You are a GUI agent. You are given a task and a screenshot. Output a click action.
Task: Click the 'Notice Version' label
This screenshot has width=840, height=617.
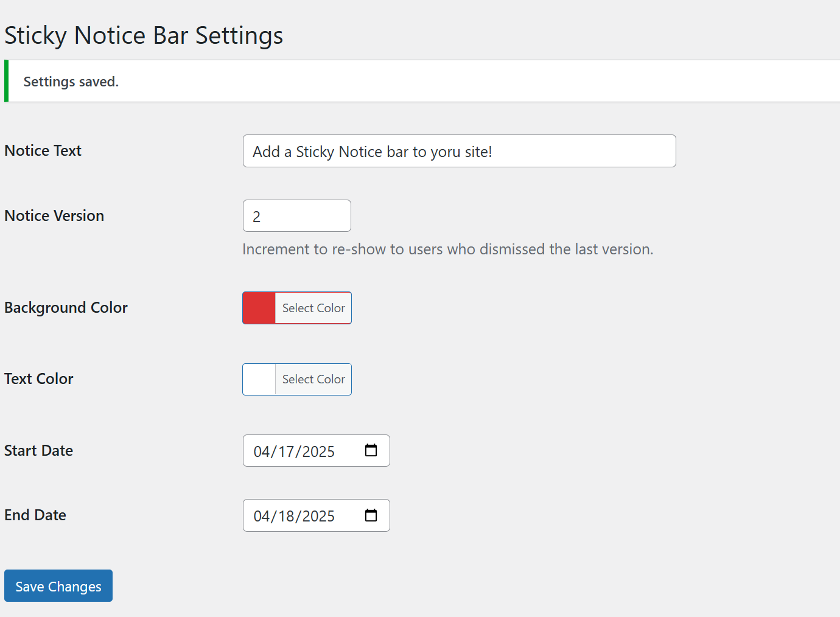(x=54, y=215)
